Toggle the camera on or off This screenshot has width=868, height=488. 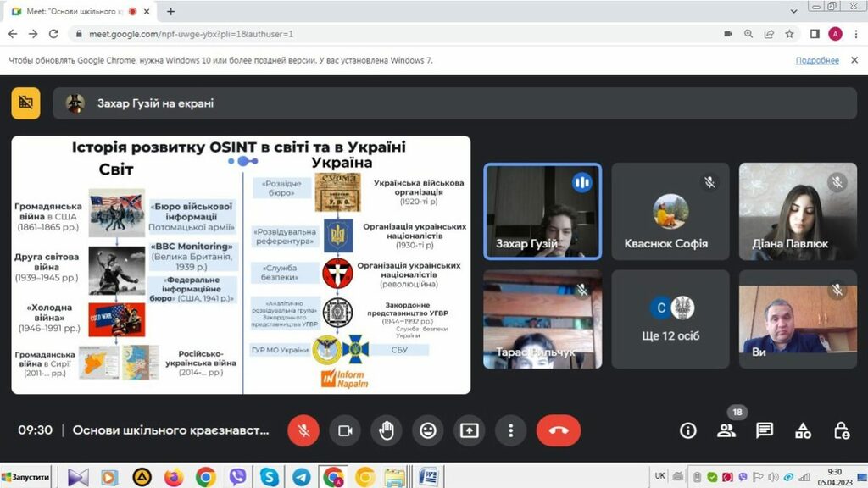pos(345,430)
